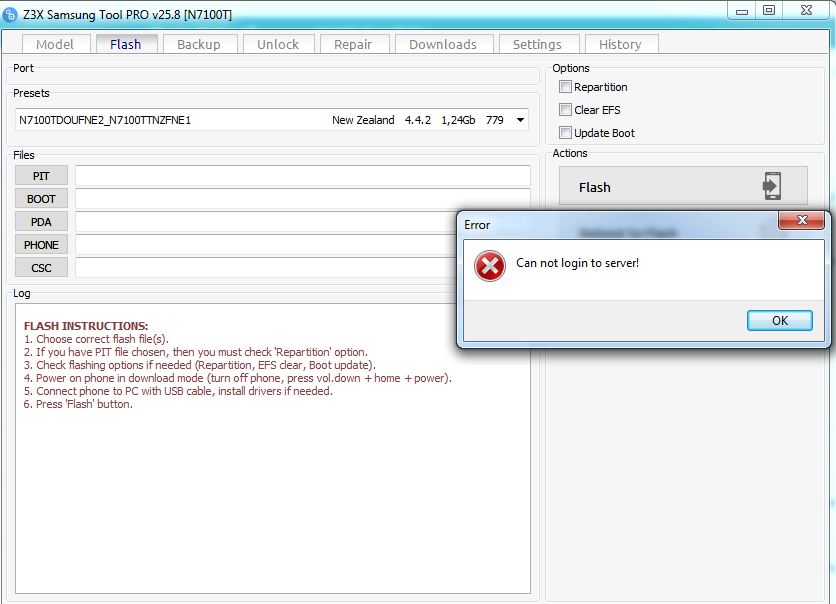Switch to the Downloads tab
Viewport: 836px width, 604px height.
[x=443, y=44]
